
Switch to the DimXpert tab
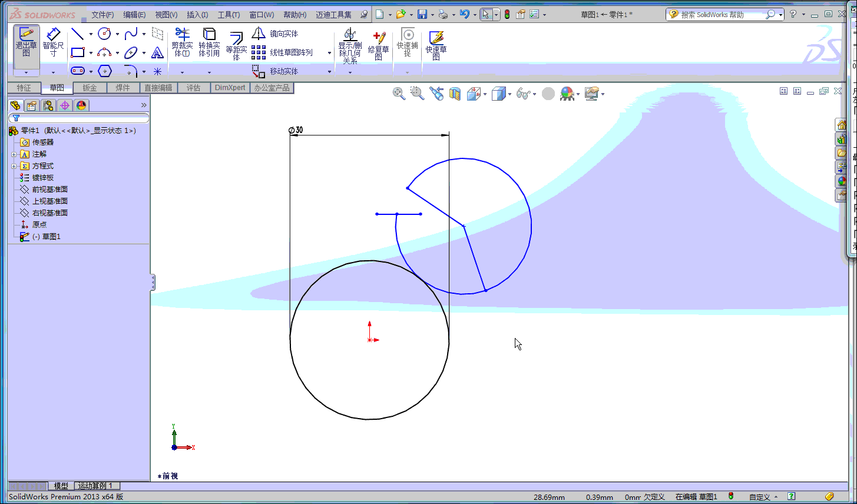click(x=230, y=88)
